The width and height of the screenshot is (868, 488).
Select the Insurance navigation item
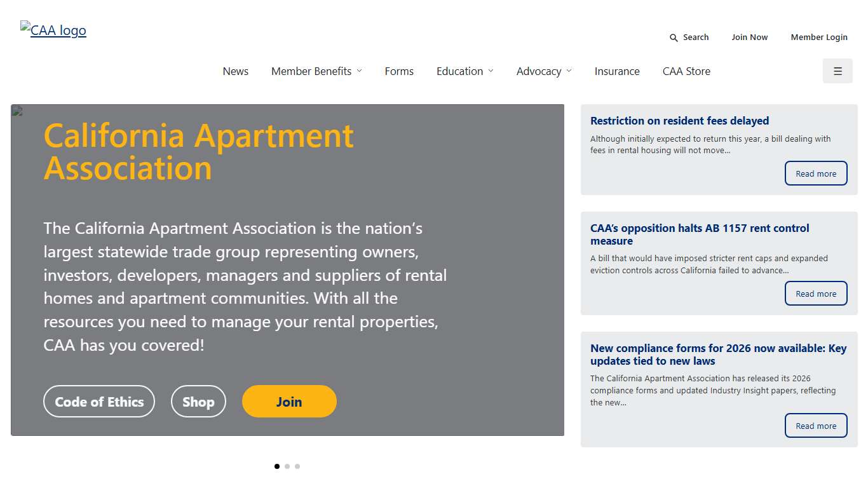click(617, 71)
